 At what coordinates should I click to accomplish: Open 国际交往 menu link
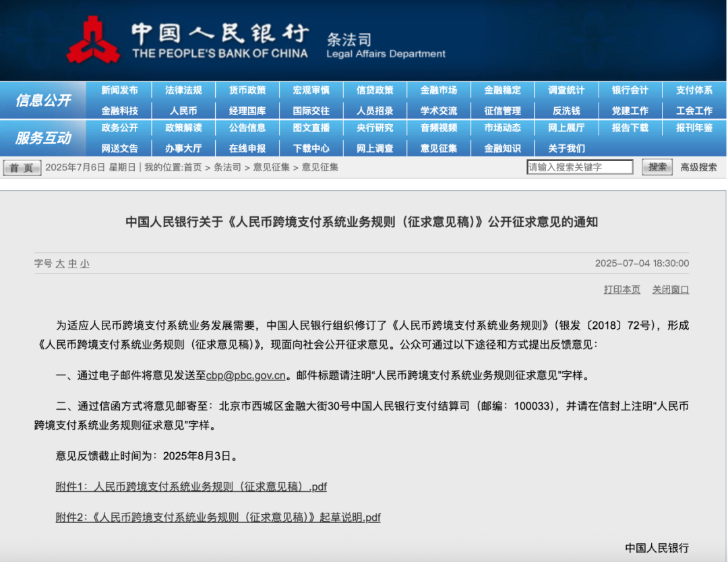pos(311,111)
